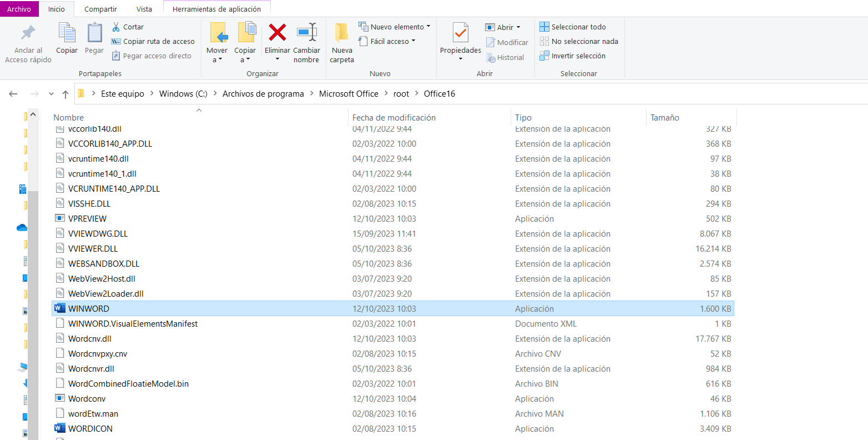Open the recent locations dropdown arrow

coord(51,94)
